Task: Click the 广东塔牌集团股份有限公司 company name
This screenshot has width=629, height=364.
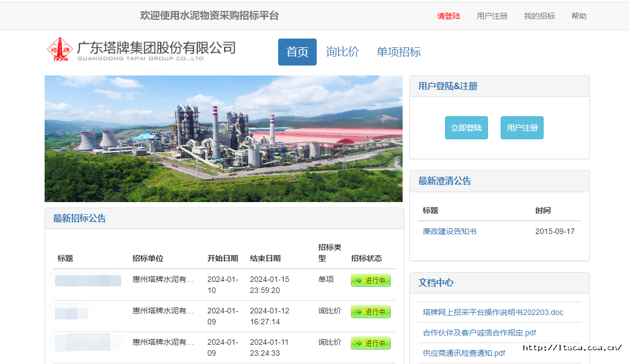Action: [x=156, y=48]
